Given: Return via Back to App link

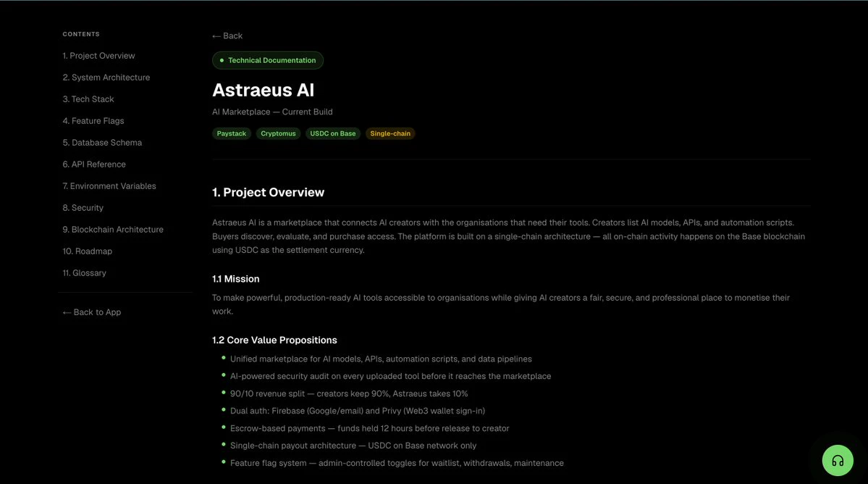Looking at the screenshot, I should click(x=92, y=312).
